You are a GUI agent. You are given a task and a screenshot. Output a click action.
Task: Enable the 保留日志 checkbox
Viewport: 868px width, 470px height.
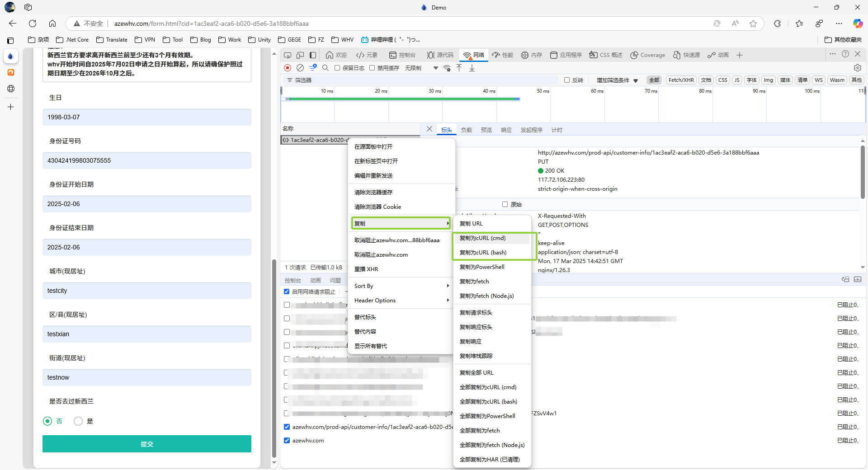(x=337, y=68)
